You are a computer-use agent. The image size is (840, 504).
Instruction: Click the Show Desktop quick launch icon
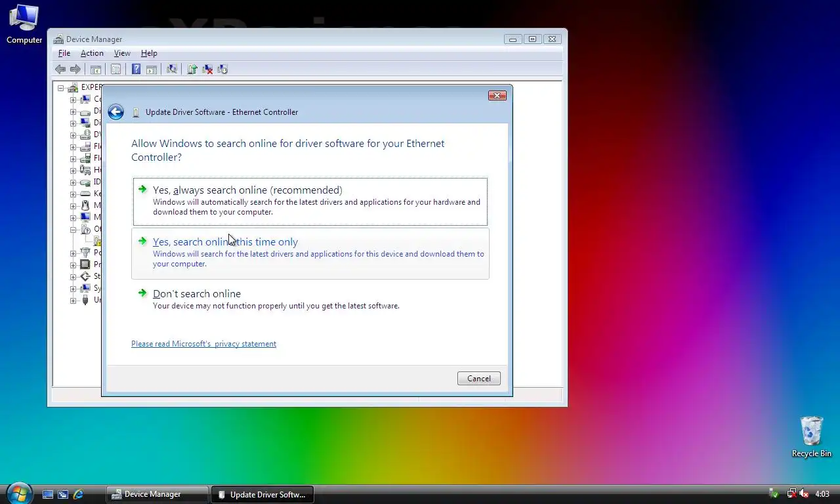click(x=48, y=494)
